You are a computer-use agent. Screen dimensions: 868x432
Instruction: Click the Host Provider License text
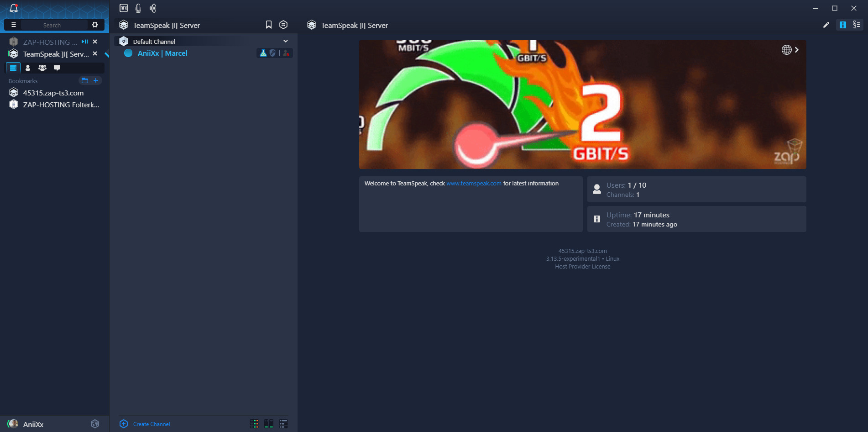(x=582, y=266)
